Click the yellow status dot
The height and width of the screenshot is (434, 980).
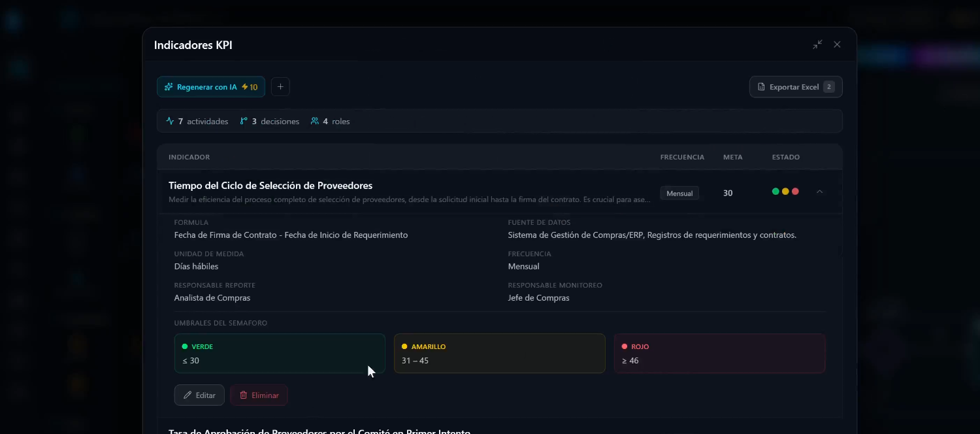tap(785, 192)
